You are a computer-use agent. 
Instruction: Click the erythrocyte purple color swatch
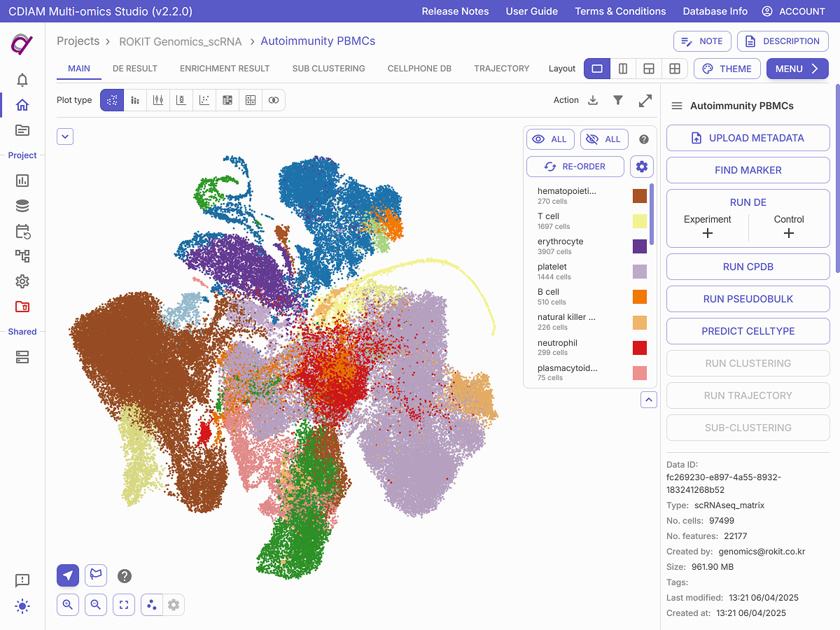pyautogui.click(x=640, y=246)
